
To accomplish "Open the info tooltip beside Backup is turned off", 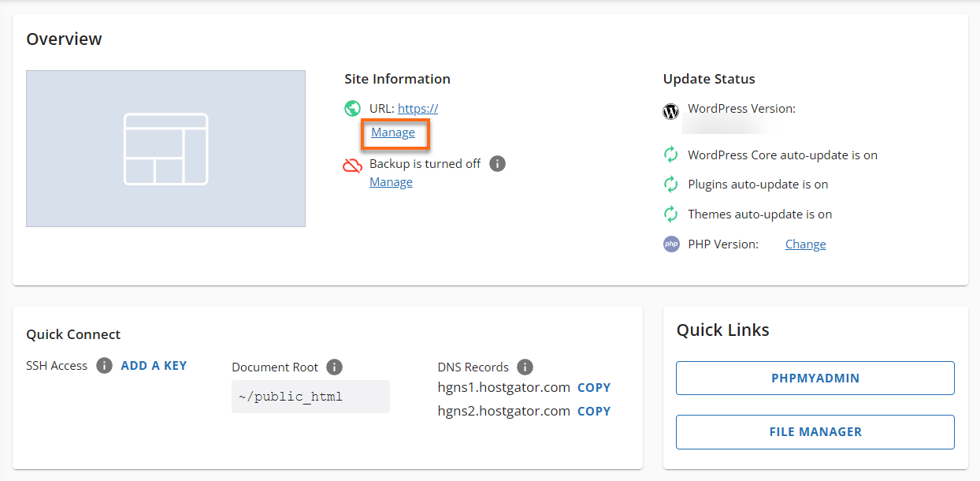I will point(497,163).
